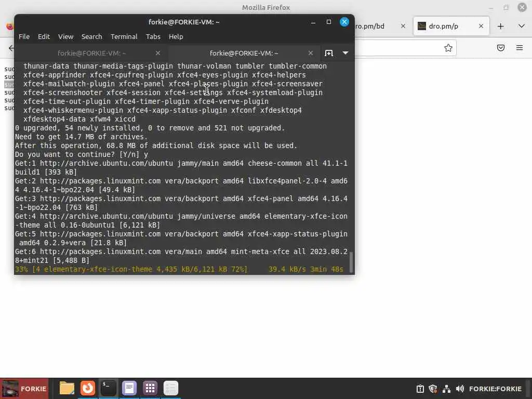Close the dro.pm/bd Firefox tab
Image resolution: width=532 pixels, height=399 pixels.
coord(403,26)
